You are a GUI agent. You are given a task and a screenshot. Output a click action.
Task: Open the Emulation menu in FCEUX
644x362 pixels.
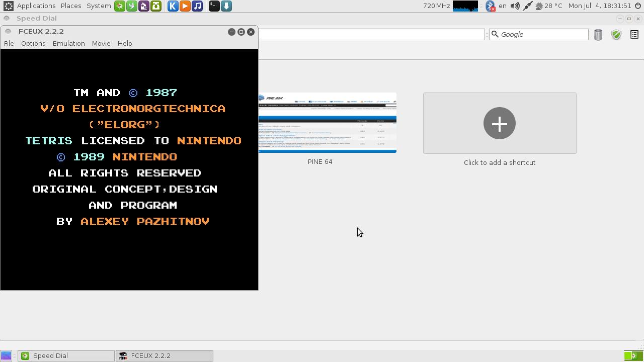[x=68, y=44]
